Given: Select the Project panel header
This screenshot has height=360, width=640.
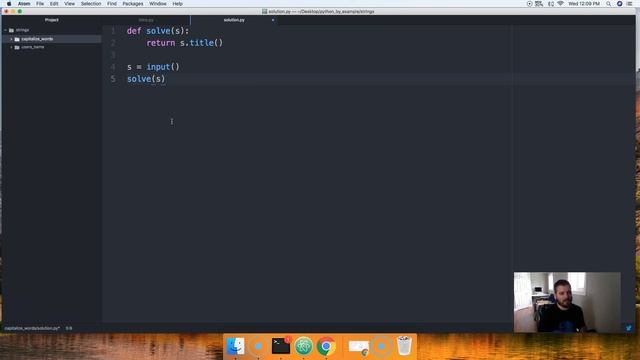Looking at the screenshot, I should tap(51, 20).
